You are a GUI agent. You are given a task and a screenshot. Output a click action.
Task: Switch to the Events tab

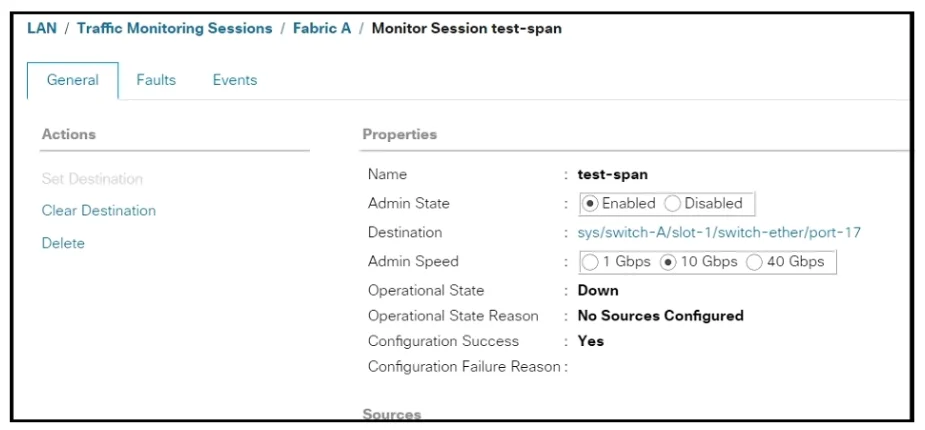point(235,80)
